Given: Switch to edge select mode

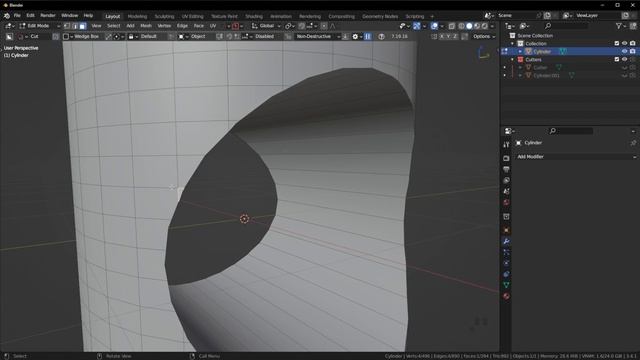Looking at the screenshot, I should (x=75, y=26).
